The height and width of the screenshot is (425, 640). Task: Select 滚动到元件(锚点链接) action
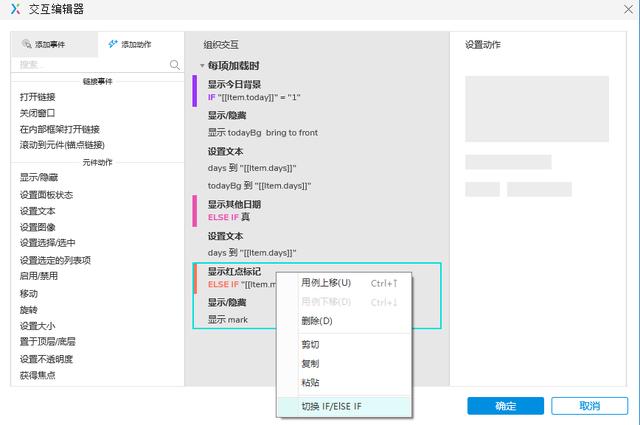pyautogui.click(x=62, y=145)
